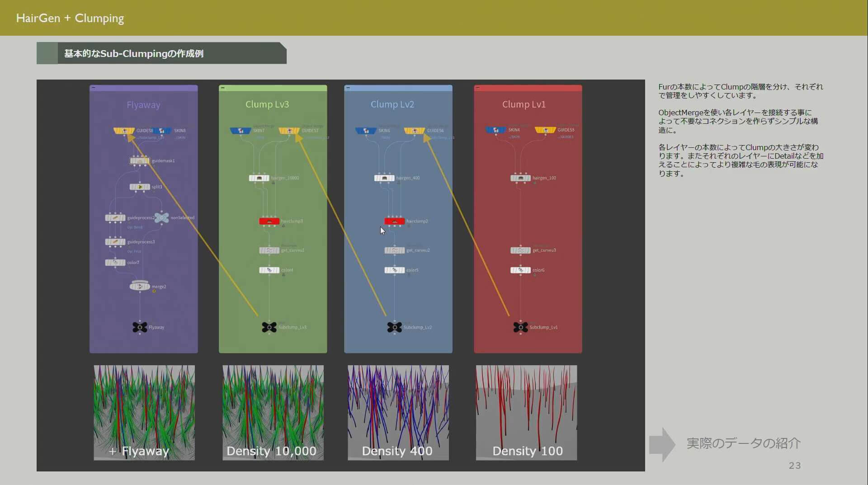
Task: Click the red hairclump2 node
Action: click(x=394, y=221)
